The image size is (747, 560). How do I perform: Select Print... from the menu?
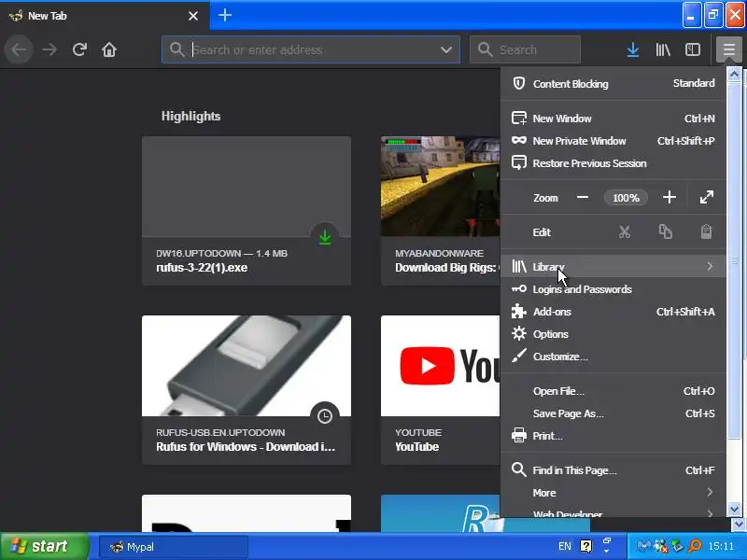click(613, 436)
